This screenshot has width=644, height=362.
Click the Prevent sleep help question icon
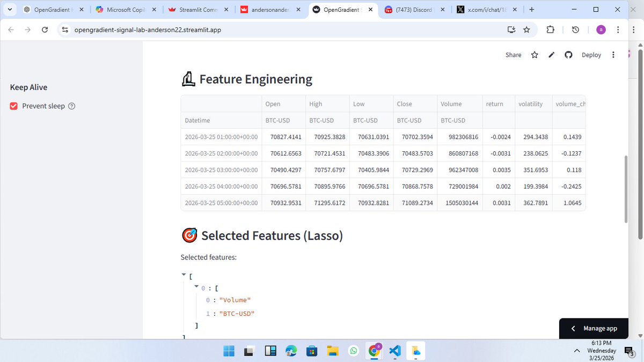tap(72, 106)
